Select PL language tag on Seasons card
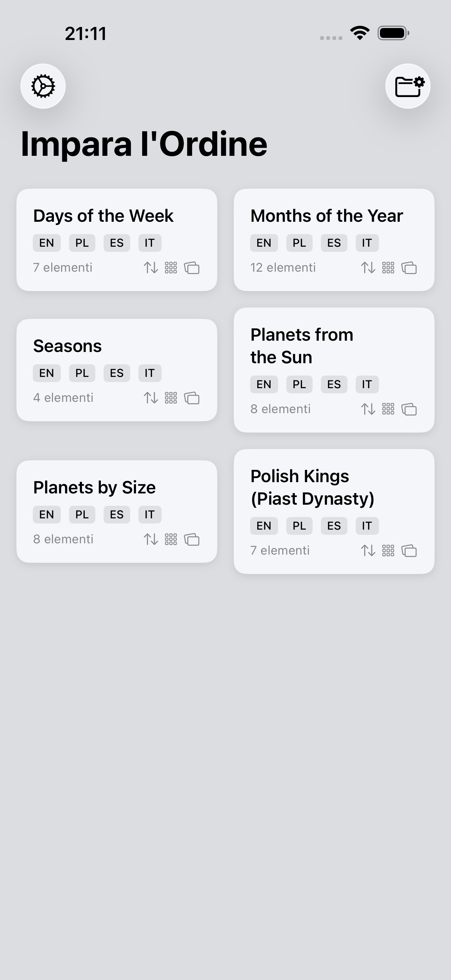Viewport: 451px width, 980px height. (82, 373)
